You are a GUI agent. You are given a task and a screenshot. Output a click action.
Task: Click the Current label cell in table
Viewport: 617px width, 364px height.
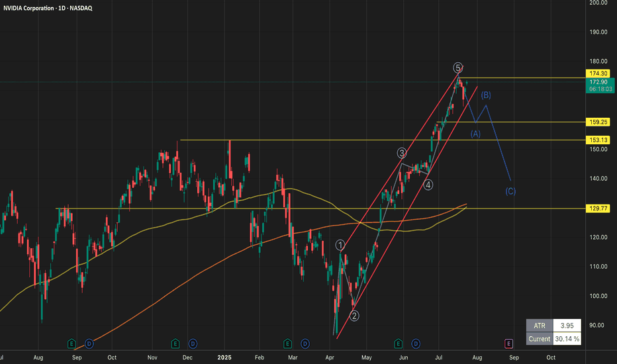[540, 339]
